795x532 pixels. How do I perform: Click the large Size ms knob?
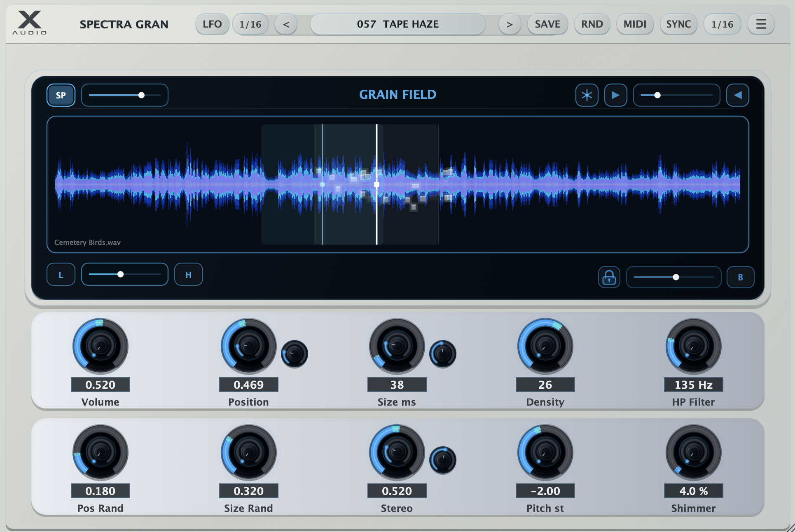397,346
